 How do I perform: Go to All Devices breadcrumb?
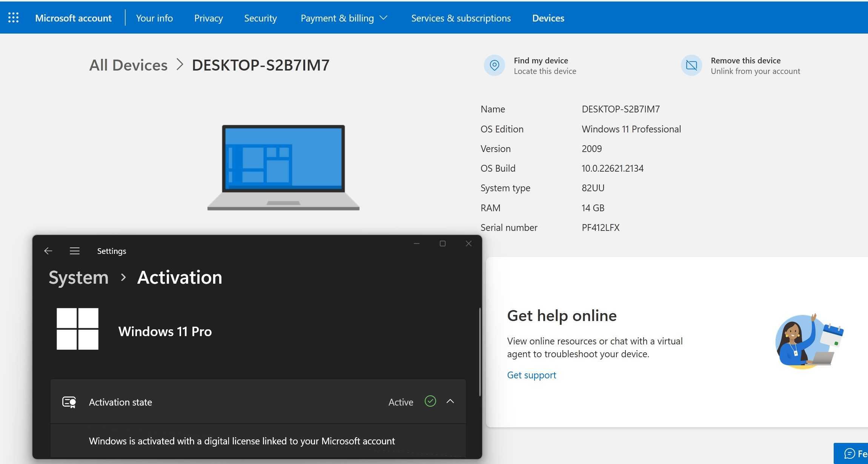[128, 65]
